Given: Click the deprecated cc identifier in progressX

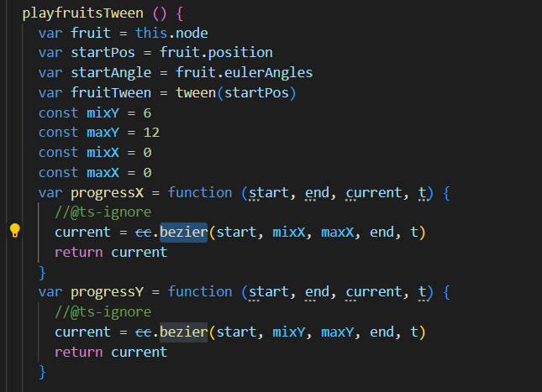Looking at the screenshot, I should click(144, 232).
